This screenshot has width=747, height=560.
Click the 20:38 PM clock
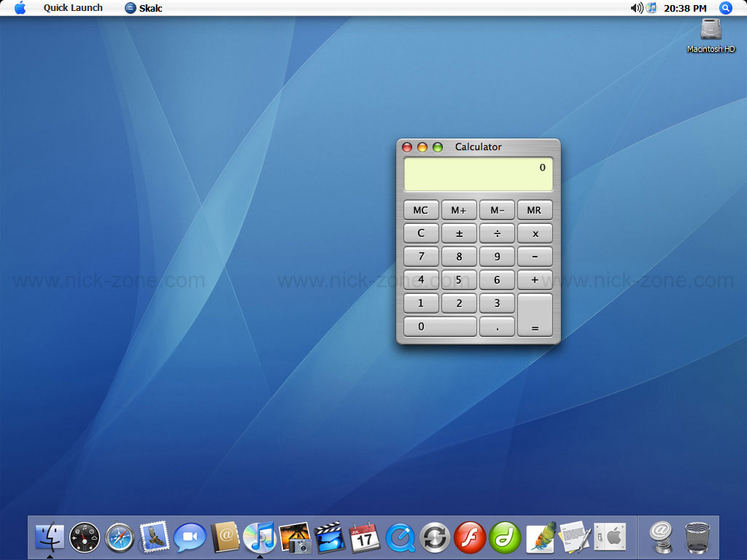pyautogui.click(x=685, y=8)
